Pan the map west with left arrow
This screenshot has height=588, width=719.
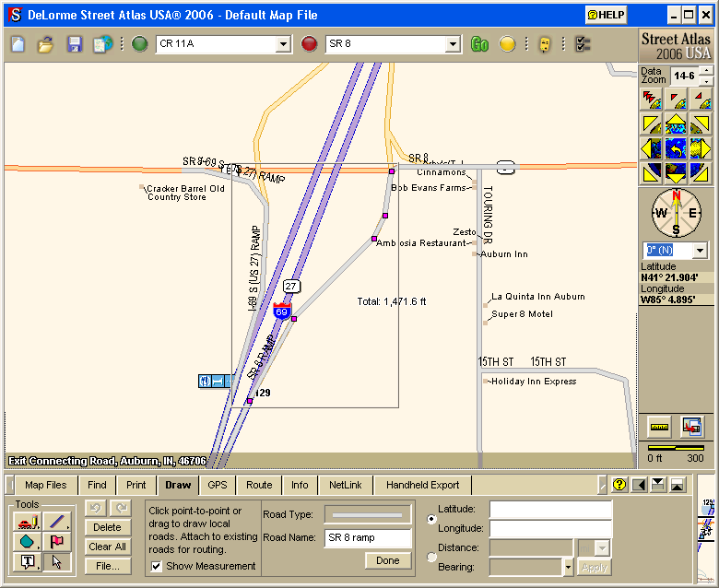651,149
